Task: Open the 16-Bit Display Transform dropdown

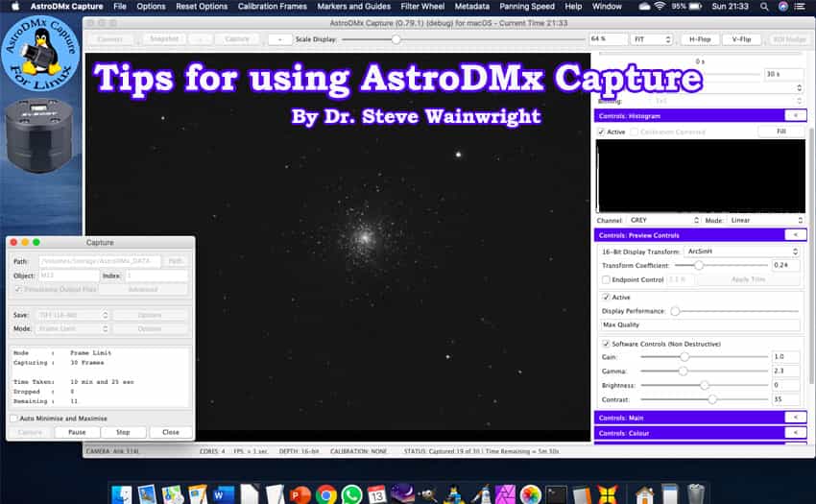Action: pyautogui.click(x=741, y=251)
